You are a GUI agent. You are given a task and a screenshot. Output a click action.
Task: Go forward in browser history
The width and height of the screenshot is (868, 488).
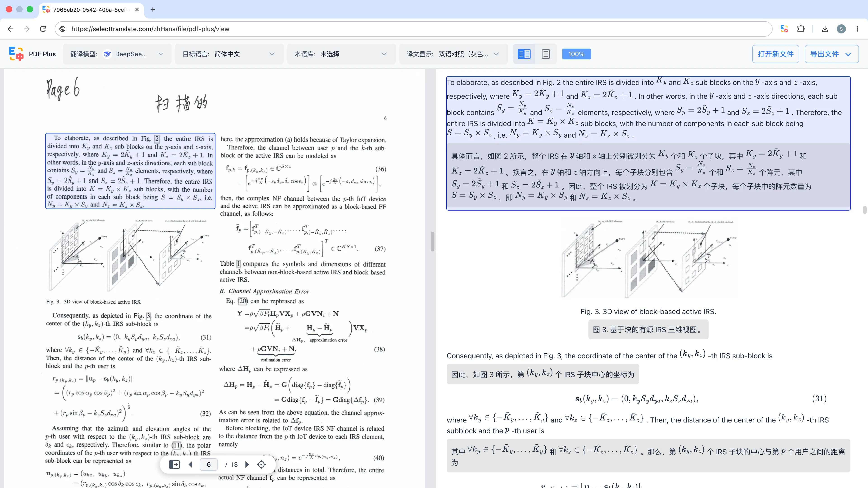(27, 29)
